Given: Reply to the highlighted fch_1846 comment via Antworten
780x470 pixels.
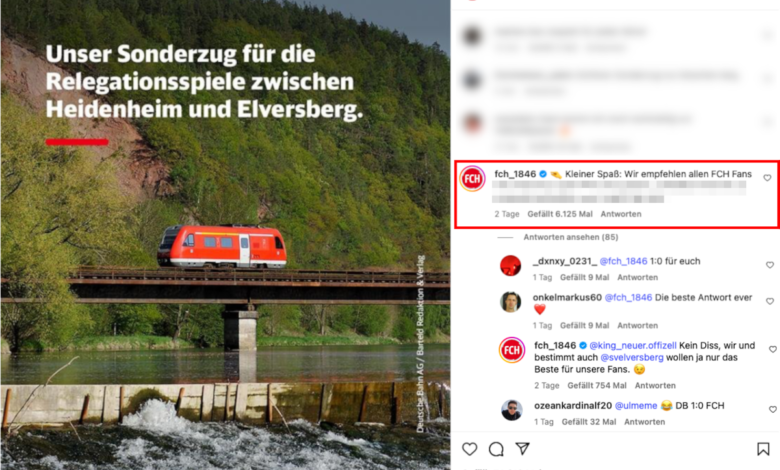Looking at the screenshot, I should (621, 214).
